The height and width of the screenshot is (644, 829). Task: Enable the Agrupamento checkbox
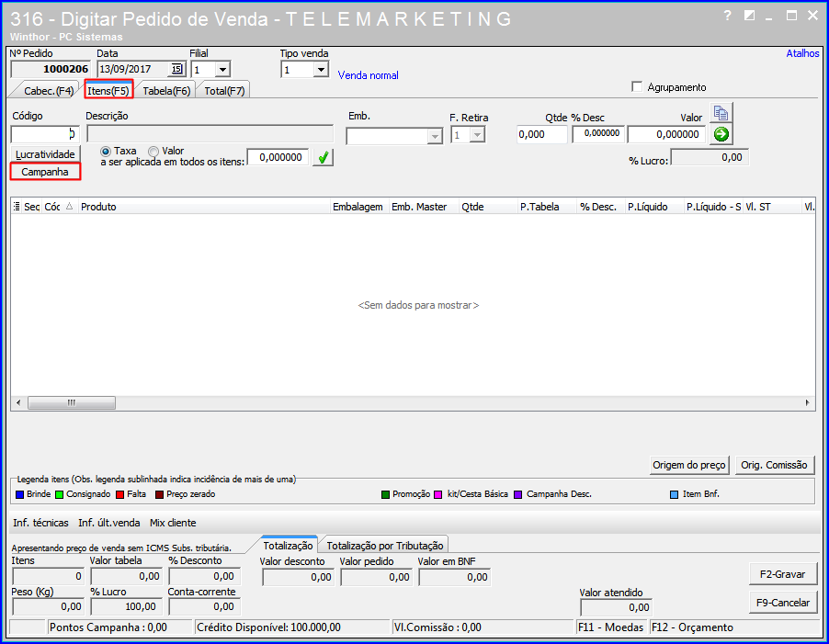(x=637, y=86)
